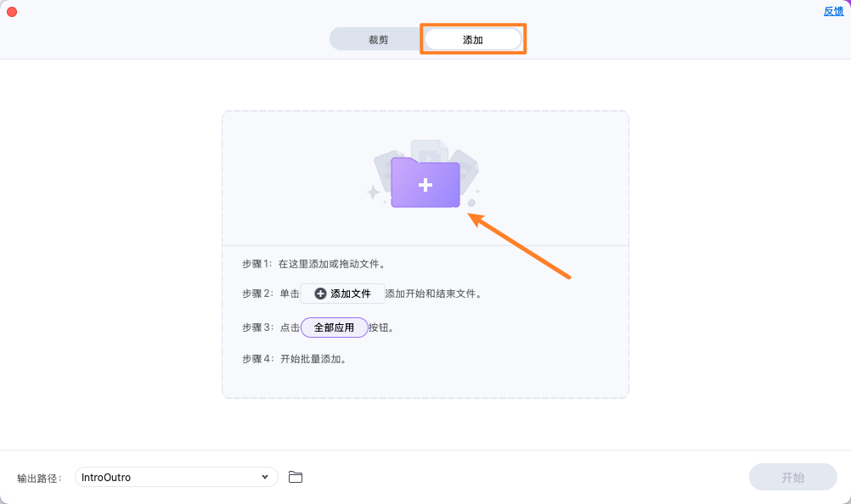851x504 pixels.
Task: Click the 添加文件 button in step 2
Action: point(343,293)
